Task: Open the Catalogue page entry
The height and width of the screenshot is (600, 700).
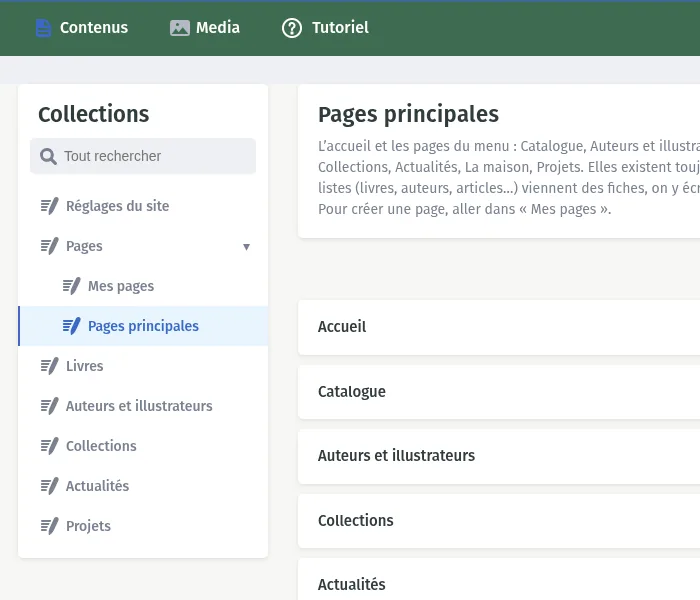Action: (499, 392)
